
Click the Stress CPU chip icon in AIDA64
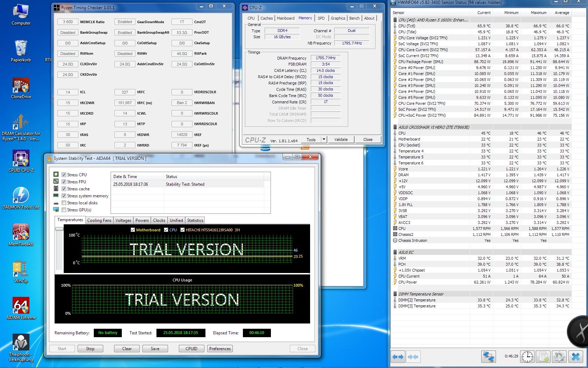coord(56,175)
